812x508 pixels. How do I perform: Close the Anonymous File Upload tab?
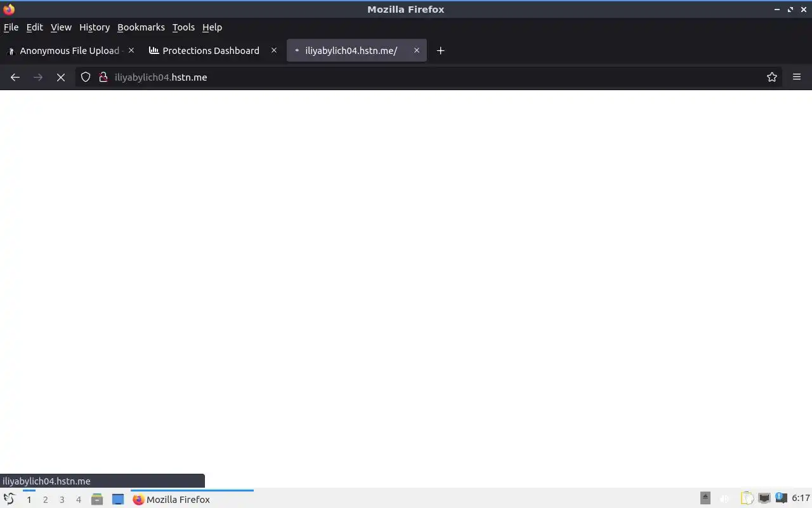(x=131, y=50)
